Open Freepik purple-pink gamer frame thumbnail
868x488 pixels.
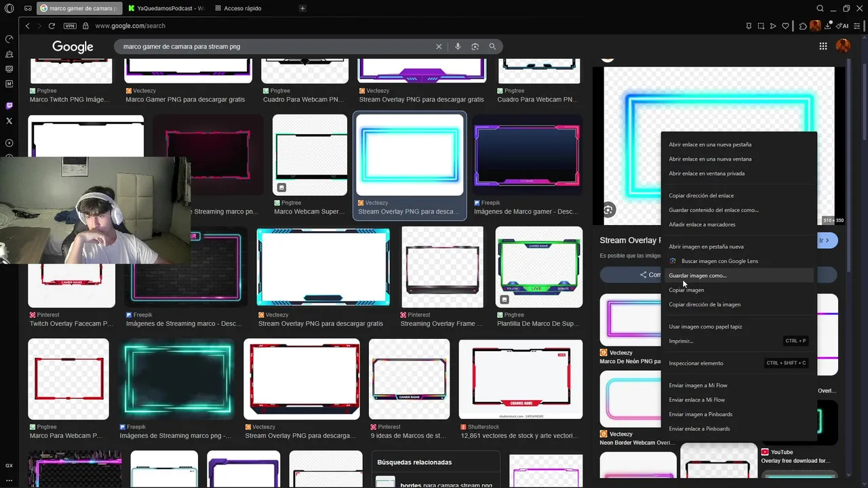click(528, 155)
